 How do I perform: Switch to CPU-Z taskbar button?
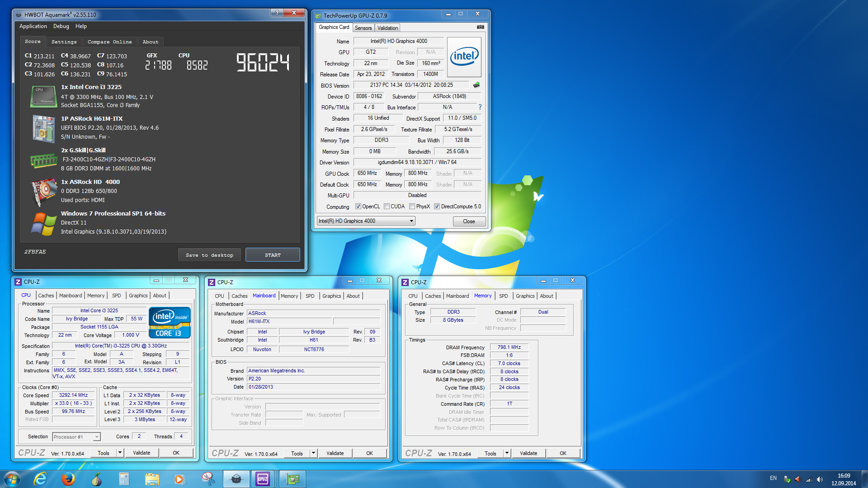[x=263, y=479]
